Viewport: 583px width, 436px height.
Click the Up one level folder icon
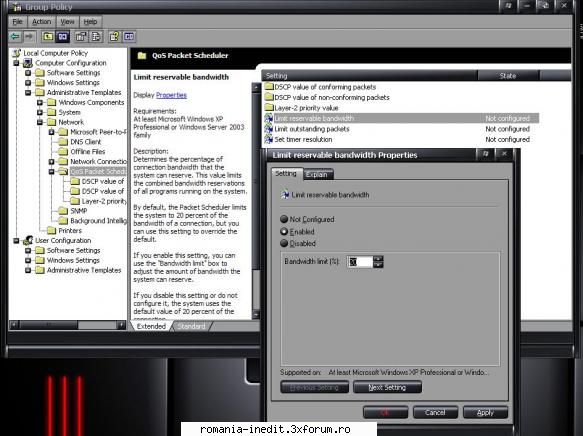click(48, 36)
